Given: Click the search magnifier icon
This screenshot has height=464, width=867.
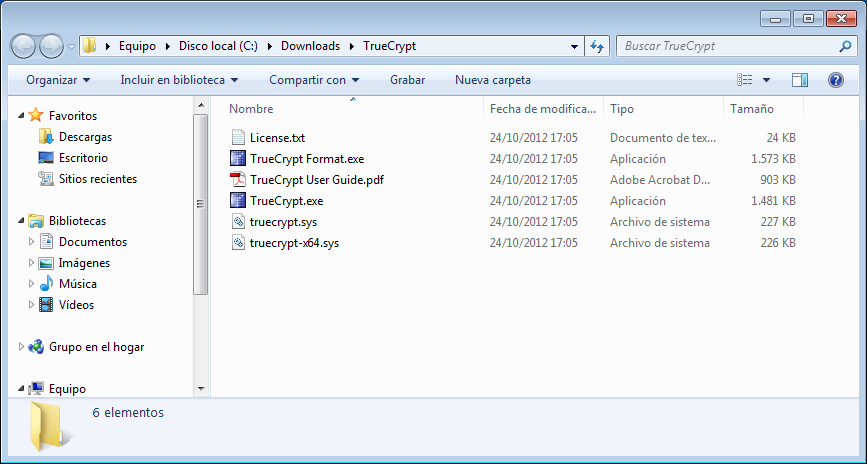Looking at the screenshot, I should [x=845, y=46].
